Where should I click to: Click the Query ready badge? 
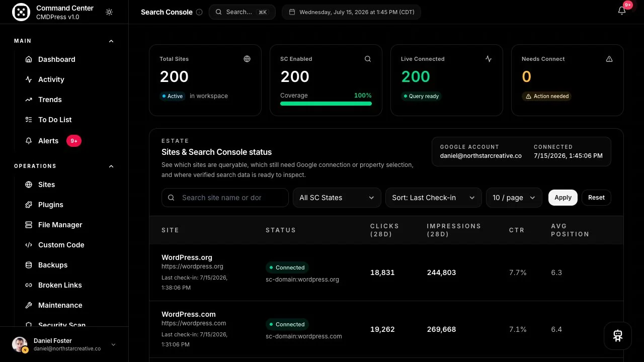click(x=421, y=96)
